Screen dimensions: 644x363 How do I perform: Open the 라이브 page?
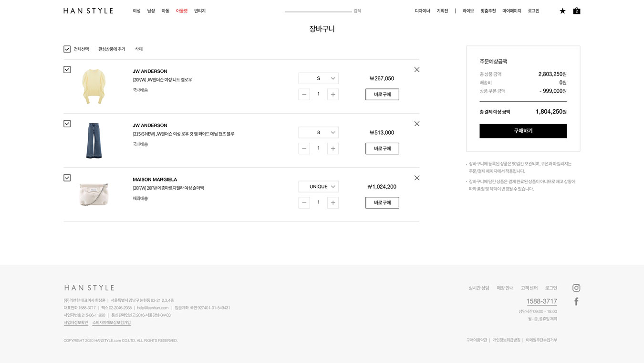pyautogui.click(x=468, y=11)
